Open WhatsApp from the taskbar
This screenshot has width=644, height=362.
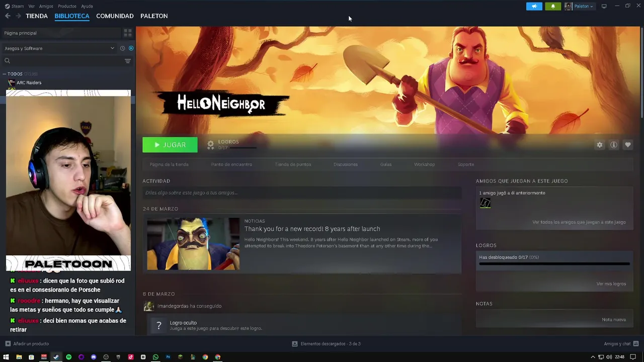[x=155, y=357]
